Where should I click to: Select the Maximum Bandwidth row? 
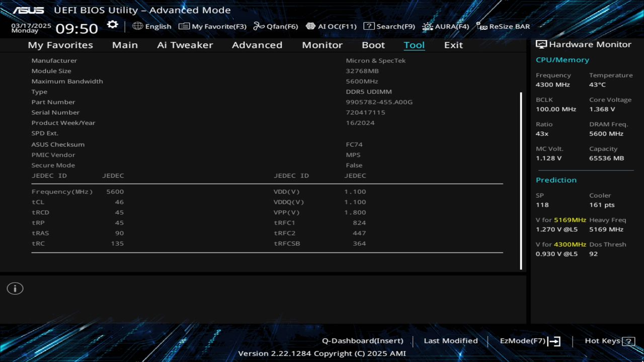267,81
